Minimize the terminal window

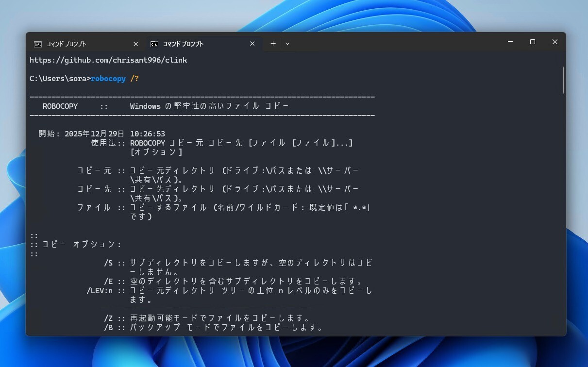tap(510, 42)
